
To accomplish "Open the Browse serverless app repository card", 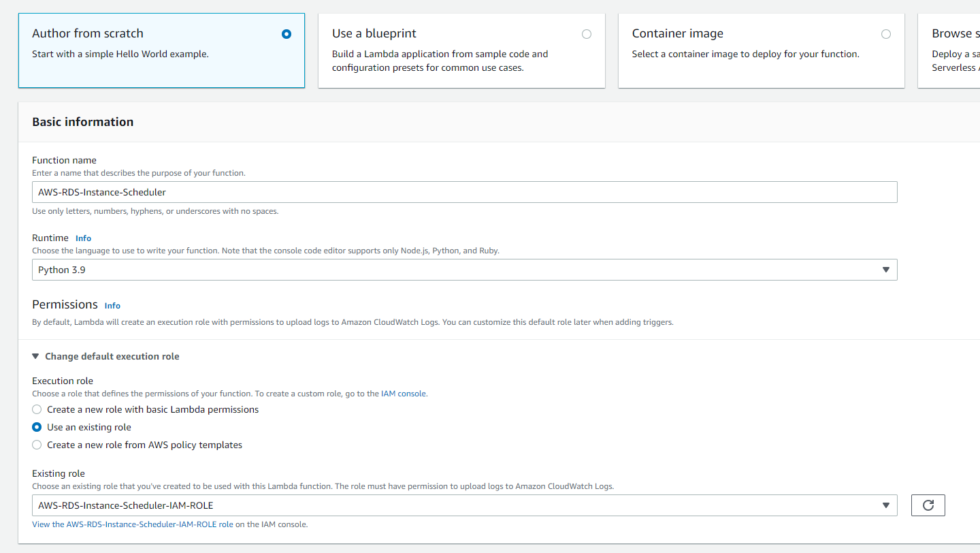I will (953, 50).
